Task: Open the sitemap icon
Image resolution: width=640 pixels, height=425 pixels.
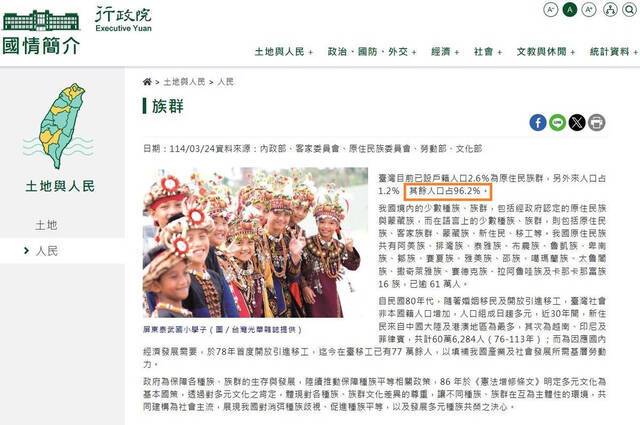Action: tap(610, 9)
